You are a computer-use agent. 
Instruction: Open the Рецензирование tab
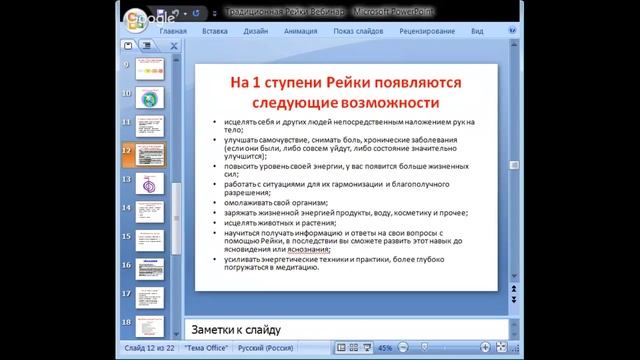point(427,31)
